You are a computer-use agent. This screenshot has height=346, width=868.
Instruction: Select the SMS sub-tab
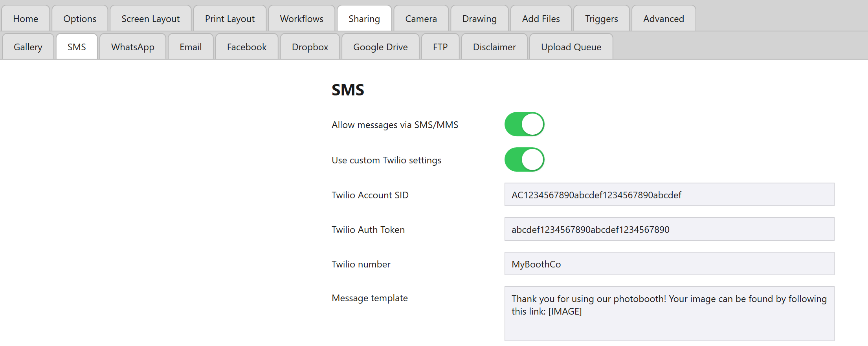coord(77,47)
